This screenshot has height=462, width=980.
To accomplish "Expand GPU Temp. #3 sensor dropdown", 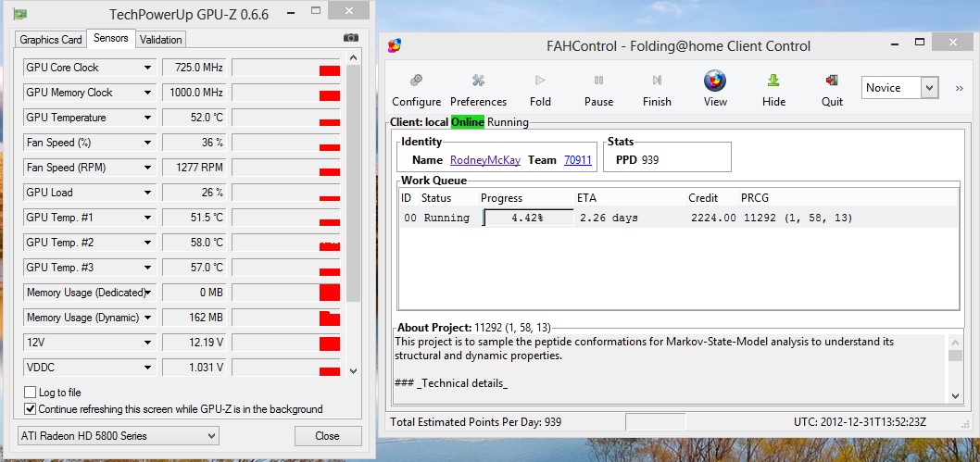I will [x=147, y=268].
